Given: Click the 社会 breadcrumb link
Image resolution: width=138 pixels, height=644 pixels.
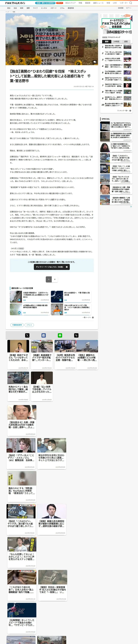Looking at the screenshot, I should pyautogui.click(x=14, y=12).
